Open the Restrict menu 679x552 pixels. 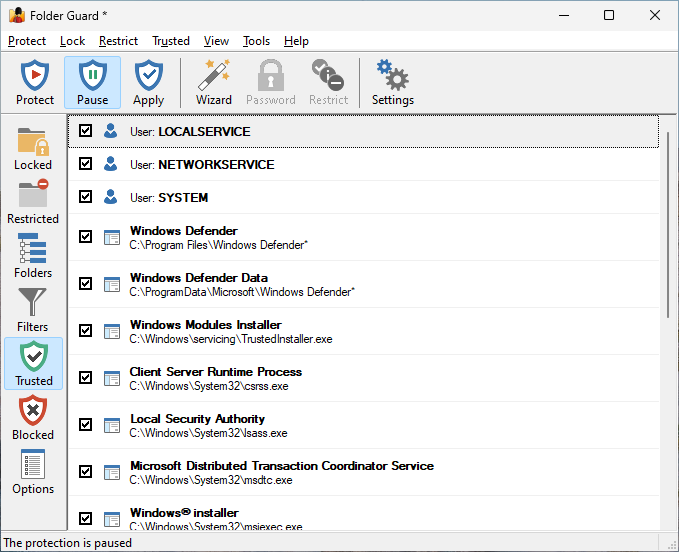coord(118,41)
